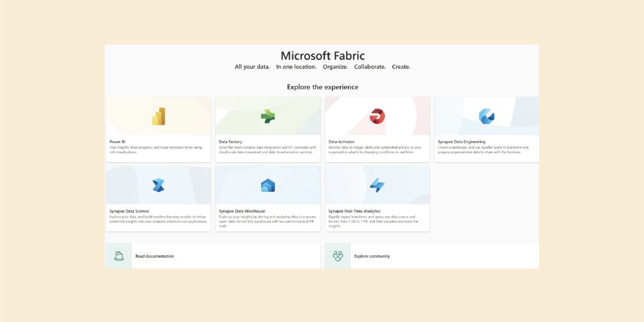Select the Power BI title text

(118, 142)
